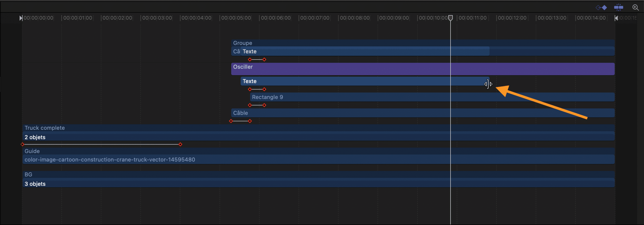Screen dimensions: 644x225
Task: Select the color-image-cartoon-construction-crane-truck clip
Action: click(319, 159)
